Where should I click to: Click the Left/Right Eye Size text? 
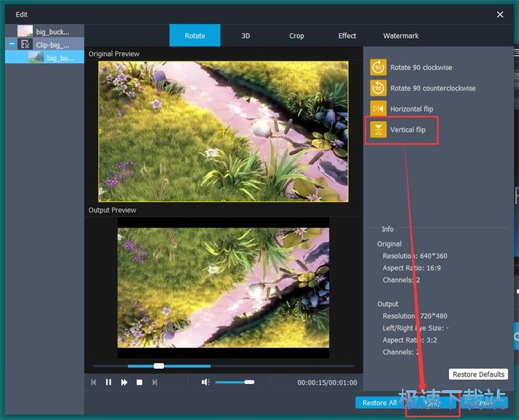pyautogui.click(x=416, y=328)
